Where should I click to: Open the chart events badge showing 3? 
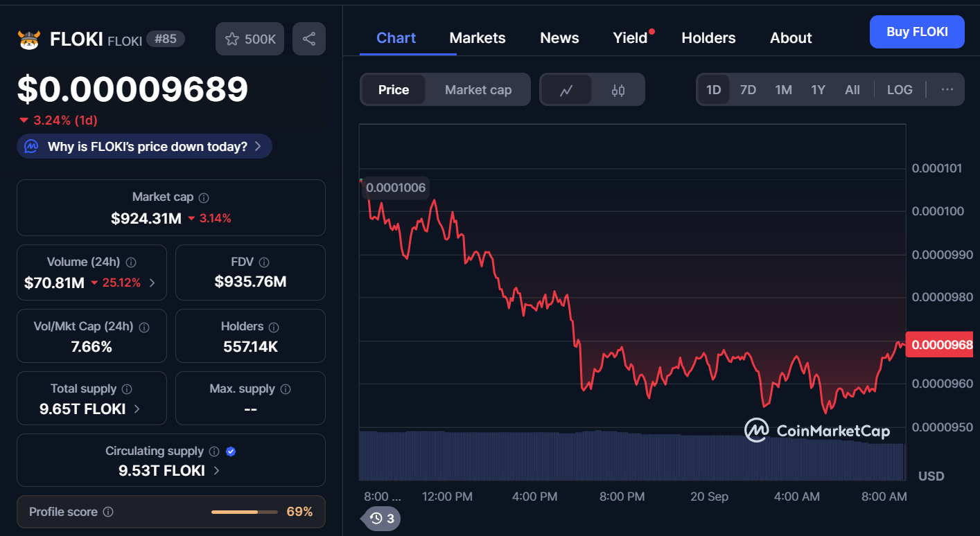point(381,518)
